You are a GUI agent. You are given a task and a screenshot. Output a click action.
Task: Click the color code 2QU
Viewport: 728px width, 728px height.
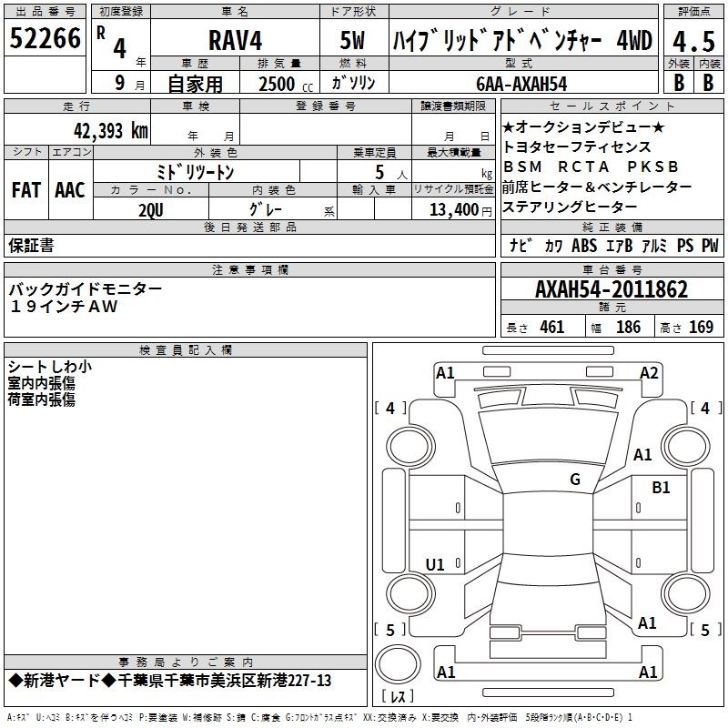[150, 209]
